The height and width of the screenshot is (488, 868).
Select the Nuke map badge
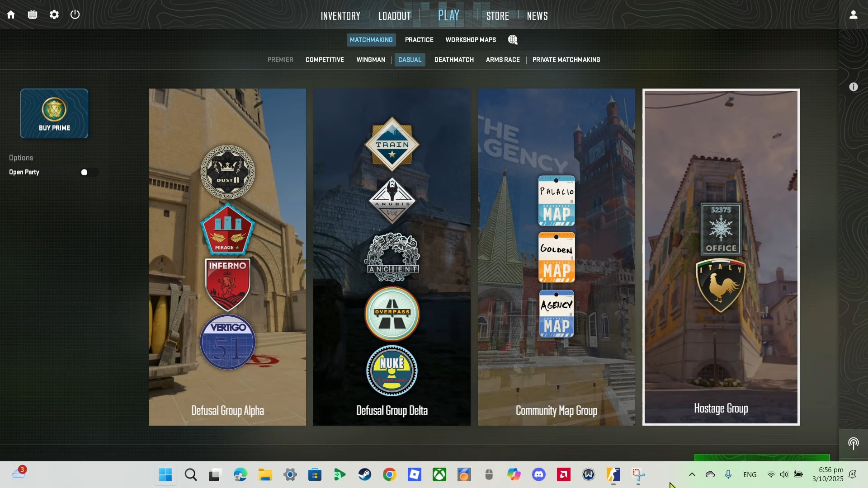click(x=392, y=371)
